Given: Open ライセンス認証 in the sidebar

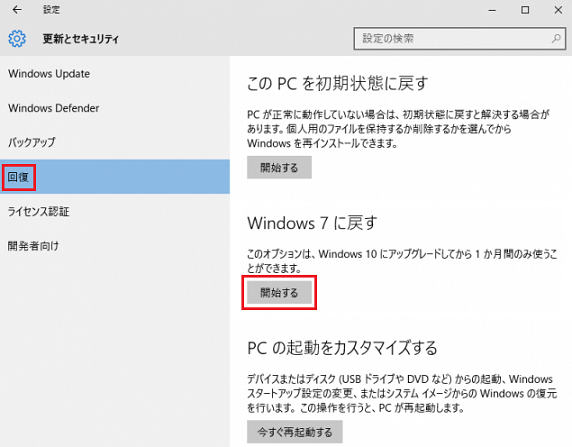Looking at the screenshot, I should 115,211.
